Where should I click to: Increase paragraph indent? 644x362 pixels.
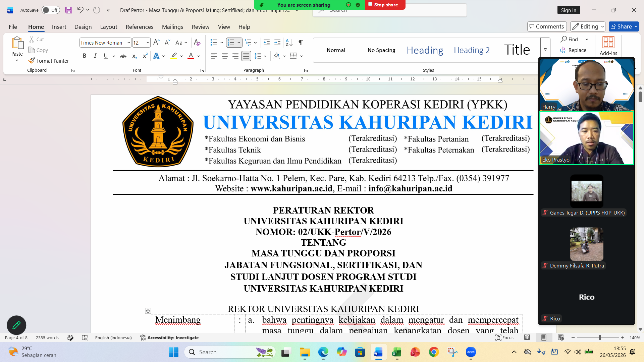click(277, 43)
